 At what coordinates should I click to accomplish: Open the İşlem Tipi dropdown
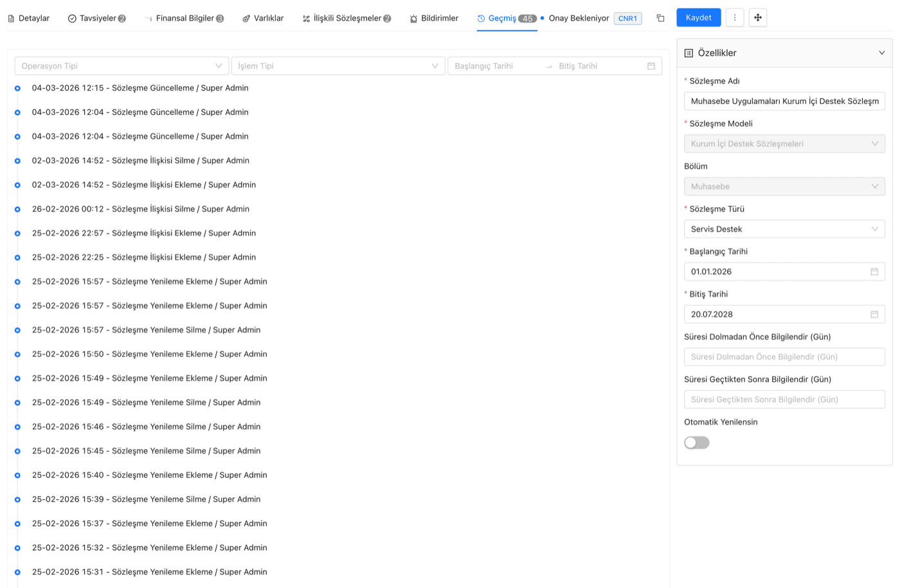[x=338, y=66]
